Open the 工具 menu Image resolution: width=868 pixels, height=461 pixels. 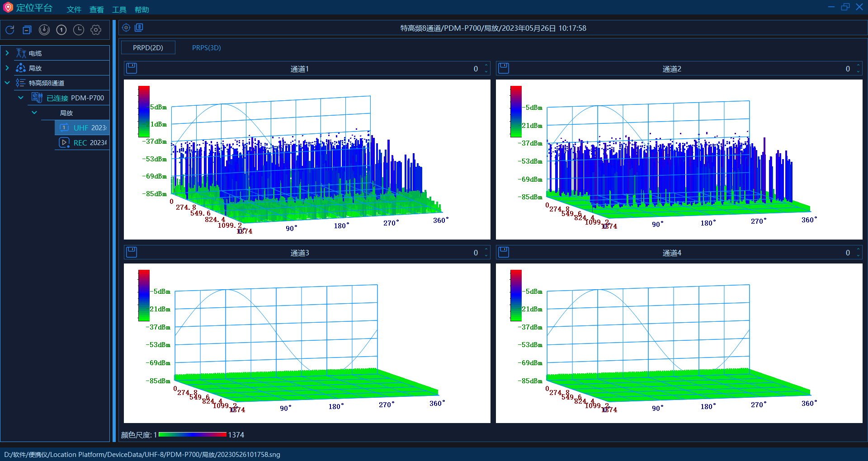click(119, 9)
